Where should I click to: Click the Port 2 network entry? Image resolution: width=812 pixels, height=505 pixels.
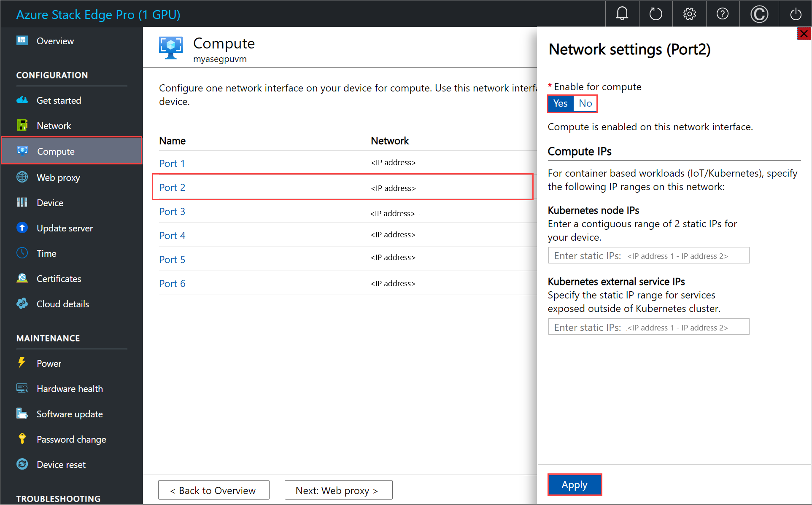click(172, 187)
